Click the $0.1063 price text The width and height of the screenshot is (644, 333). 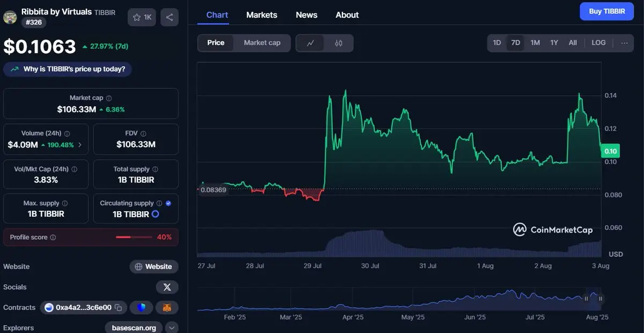pyautogui.click(x=40, y=47)
